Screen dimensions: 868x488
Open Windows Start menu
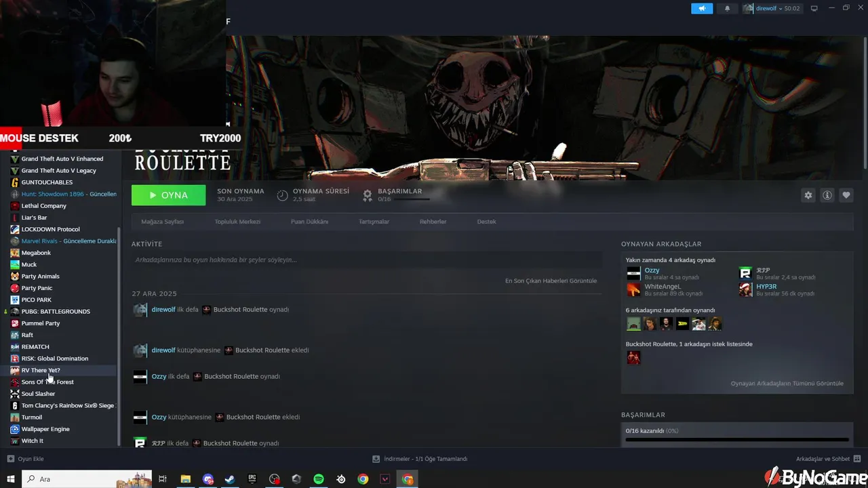point(11,479)
